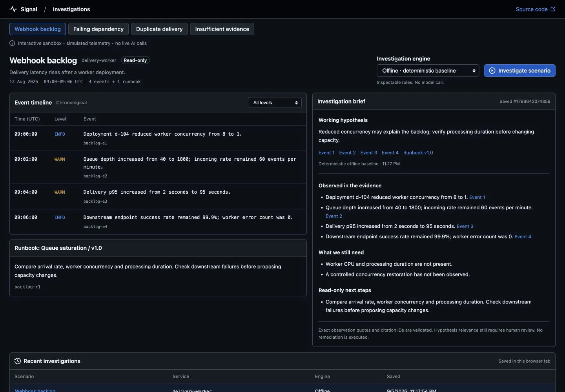Image resolution: width=565 pixels, height=392 pixels.
Task: Click the Saved in this browser tab note
Action: pos(524,361)
